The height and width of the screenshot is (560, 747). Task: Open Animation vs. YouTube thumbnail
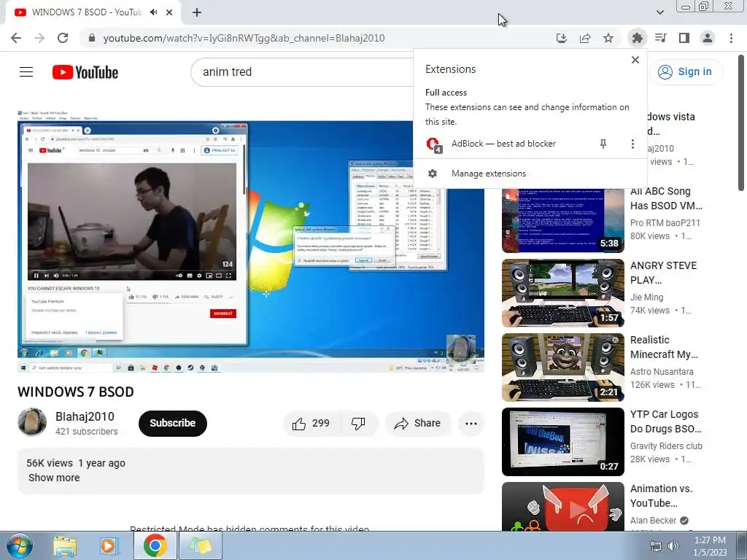pyautogui.click(x=562, y=507)
